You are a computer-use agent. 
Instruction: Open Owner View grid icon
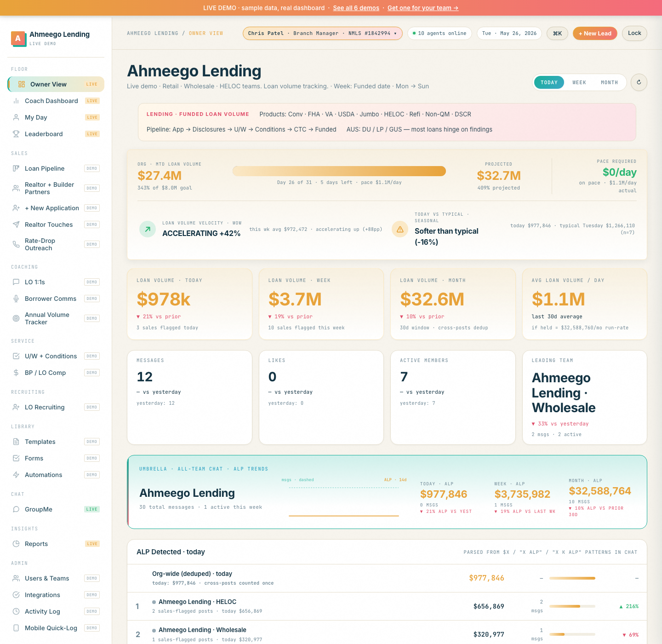(22, 84)
